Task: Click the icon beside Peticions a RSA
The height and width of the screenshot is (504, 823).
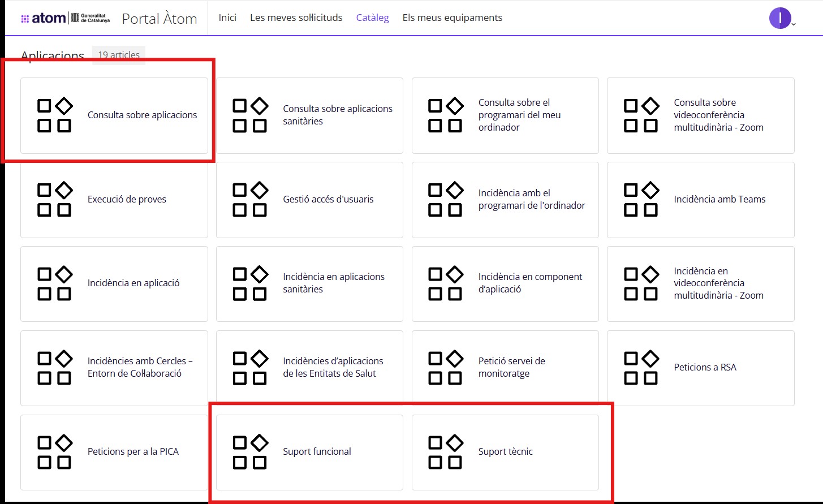Action: tap(641, 368)
